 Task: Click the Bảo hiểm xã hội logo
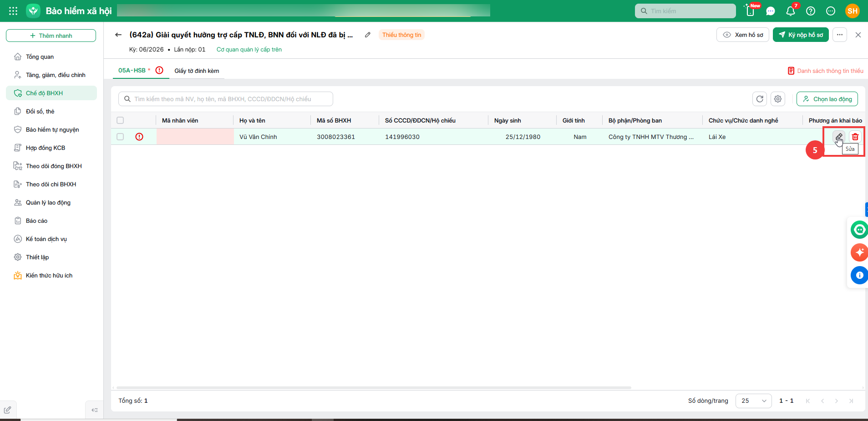click(33, 11)
